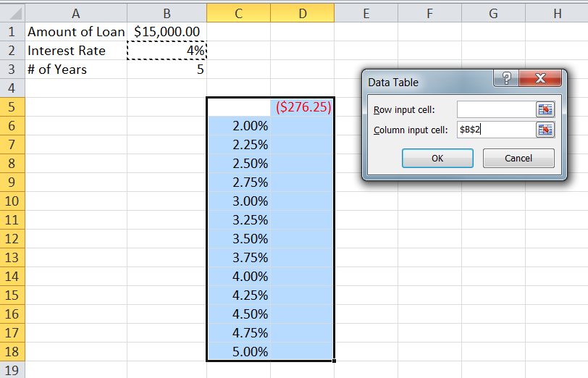Click the Column input cell field containing $B$2
588x378 pixels.
[x=495, y=130]
